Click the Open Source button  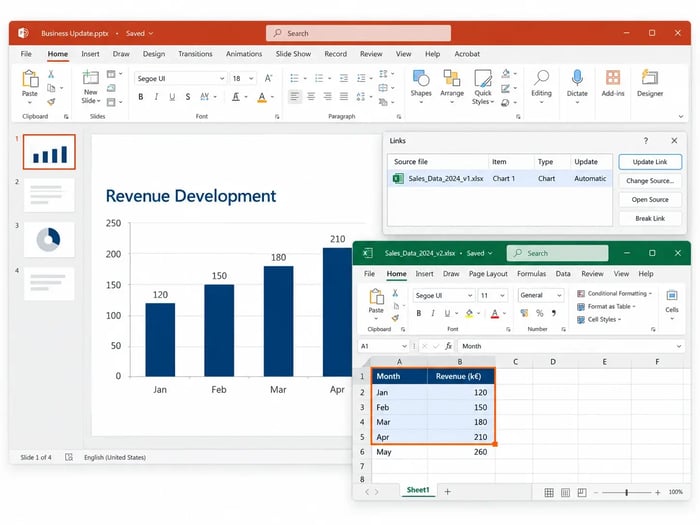[x=650, y=200]
